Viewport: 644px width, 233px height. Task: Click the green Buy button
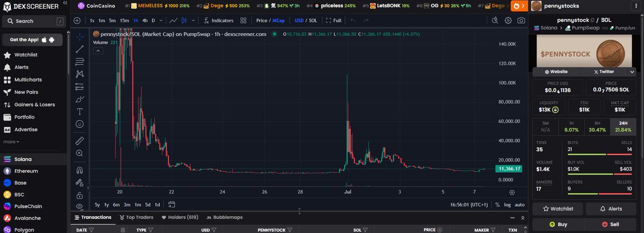558,224
